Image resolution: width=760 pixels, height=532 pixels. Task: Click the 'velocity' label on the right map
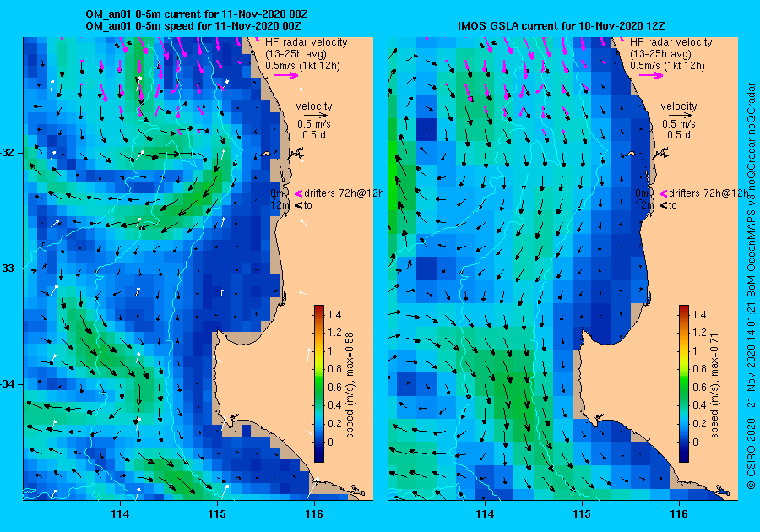coord(679,106)
